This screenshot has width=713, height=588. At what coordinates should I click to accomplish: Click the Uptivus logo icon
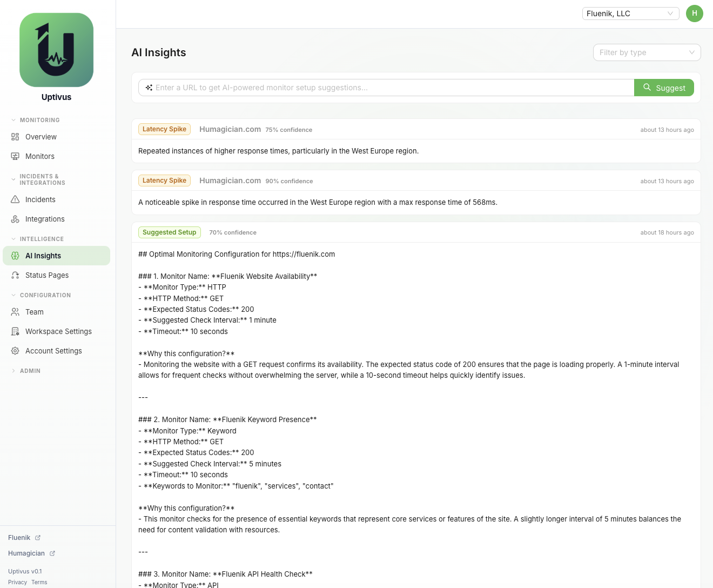pyautogui.click(x=56, y=50)
